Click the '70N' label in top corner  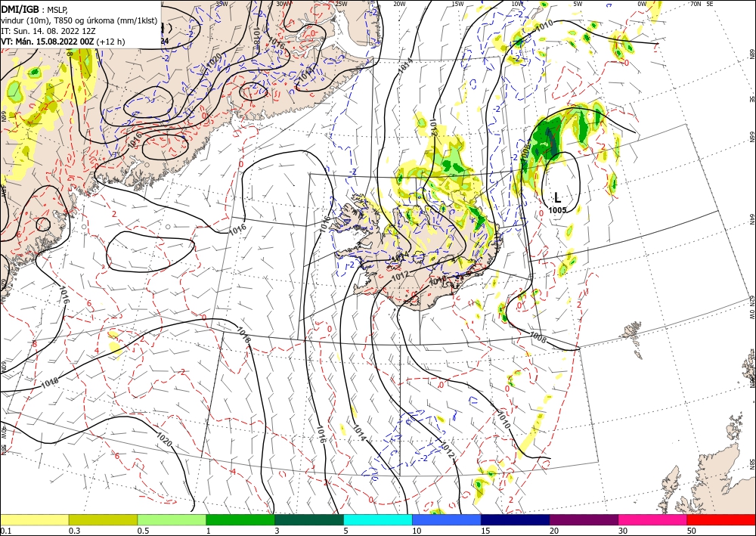pos(696,4)
